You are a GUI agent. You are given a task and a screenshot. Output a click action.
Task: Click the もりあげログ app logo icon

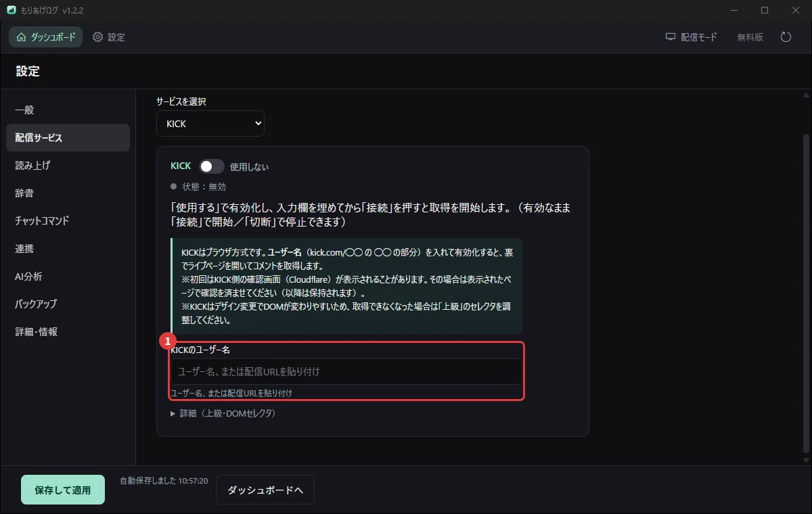(x=11, y=10)
